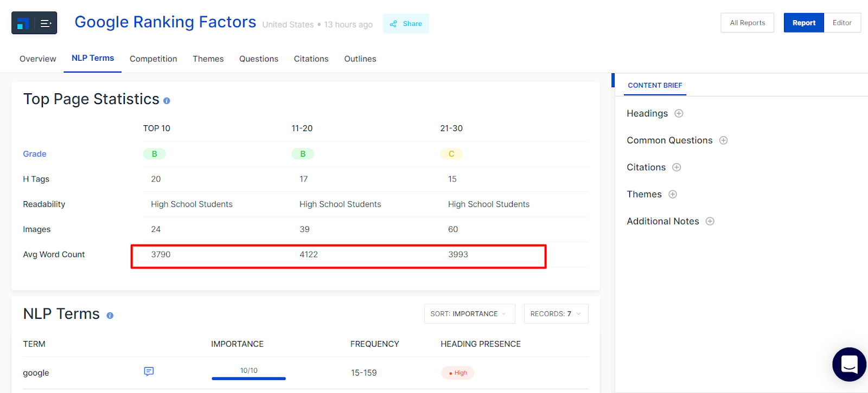Expand Additional Notes plus icon
This screenshot has height=393, width=868.
pos(710,221)
